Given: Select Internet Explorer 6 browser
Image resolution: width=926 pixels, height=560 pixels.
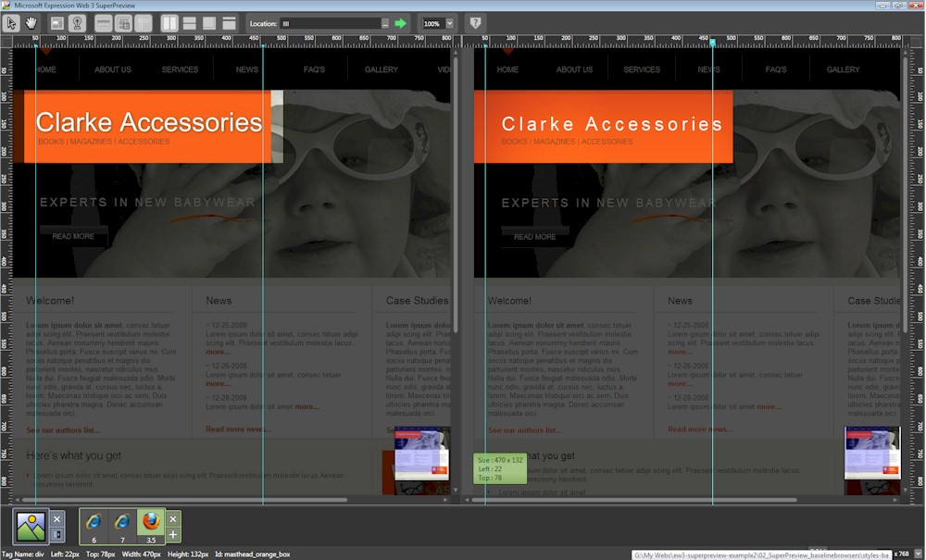Looking at the screenshot, I should pos(94,527).
